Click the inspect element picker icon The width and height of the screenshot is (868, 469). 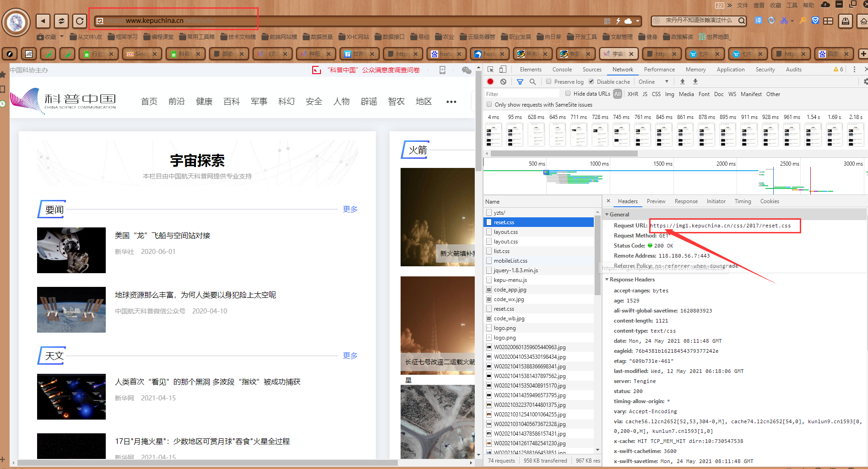point(490,70)
